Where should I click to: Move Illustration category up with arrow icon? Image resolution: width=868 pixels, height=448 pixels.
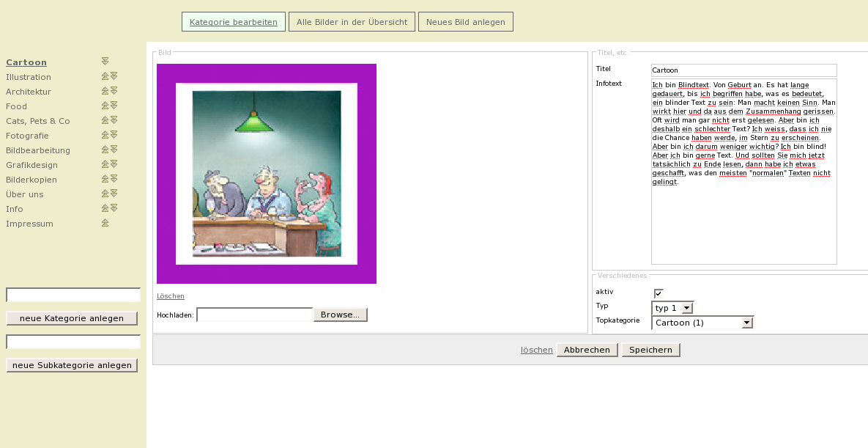[105, 76]
